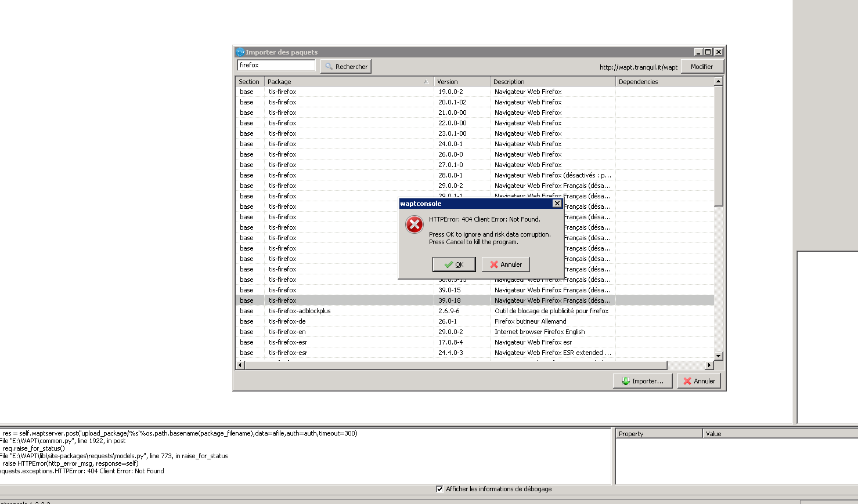Select the version cell 28.0.0-1
The image size is (858, 504).
(x=450, y=175)
